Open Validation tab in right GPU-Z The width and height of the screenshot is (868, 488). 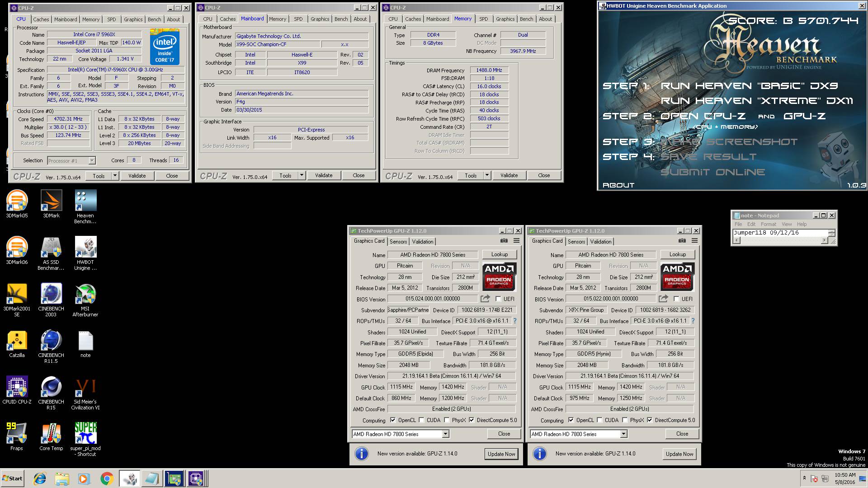point(601,242)
